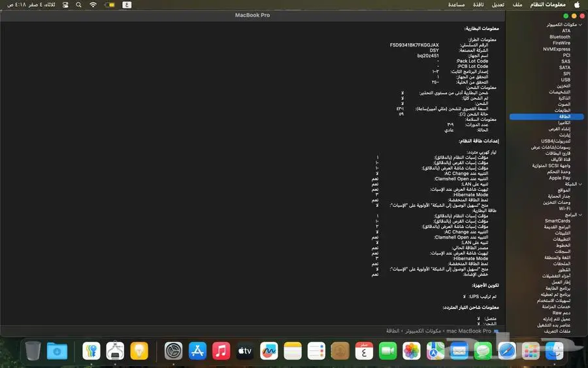This screenshot has width=588, height=368.
Task: Click the System Information chip icon in the Dock
Action: pos(115,351)
